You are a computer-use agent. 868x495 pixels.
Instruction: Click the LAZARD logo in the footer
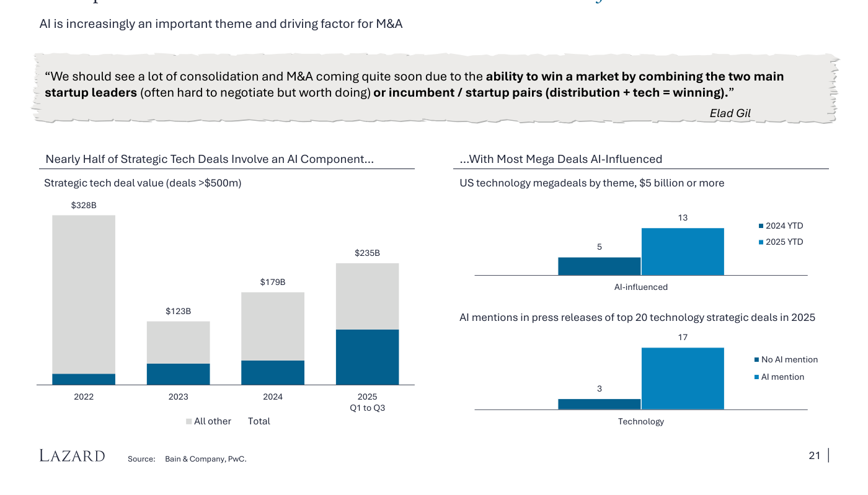pos(72,456)
